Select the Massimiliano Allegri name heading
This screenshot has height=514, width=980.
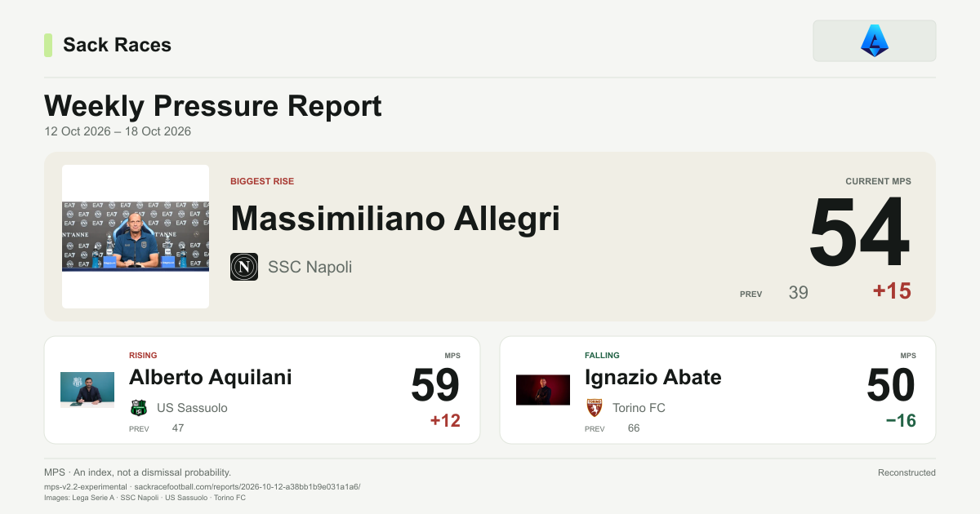click(395, 219)
